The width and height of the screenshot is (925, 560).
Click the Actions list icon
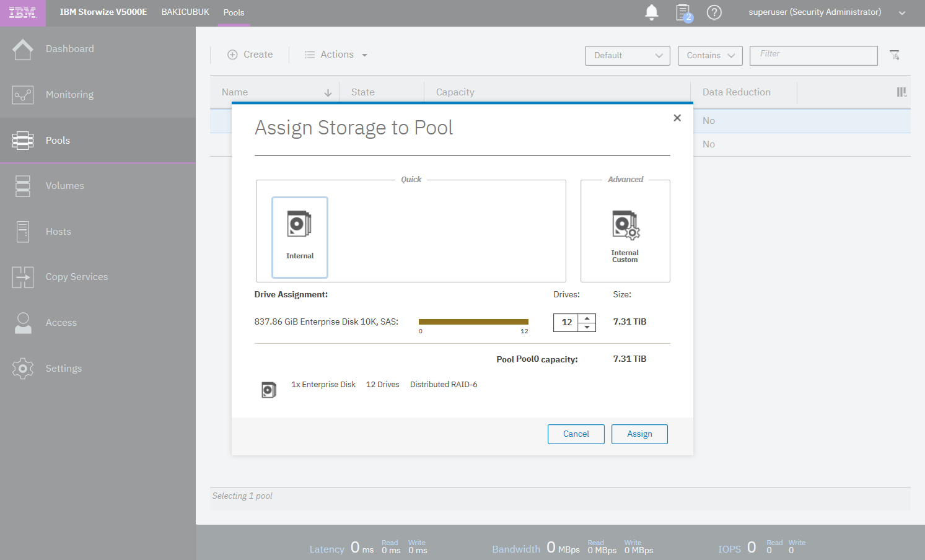point(310,55)
